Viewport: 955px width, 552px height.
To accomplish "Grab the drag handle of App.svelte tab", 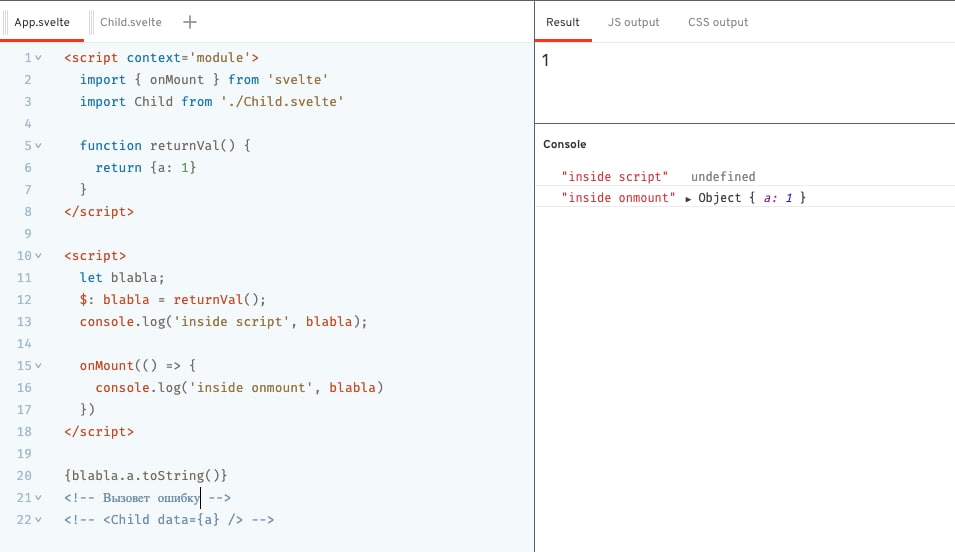I will point(5,22).
